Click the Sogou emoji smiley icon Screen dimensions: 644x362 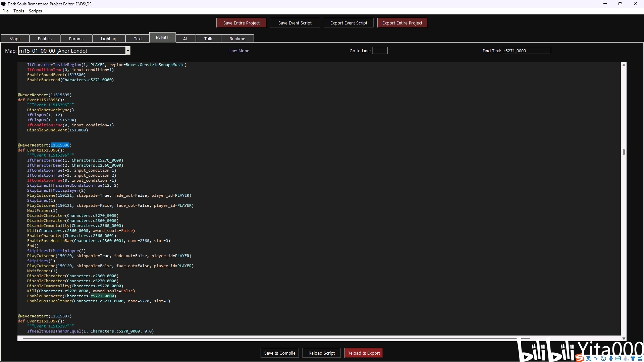pyautogui.click(x=603, y=358)
